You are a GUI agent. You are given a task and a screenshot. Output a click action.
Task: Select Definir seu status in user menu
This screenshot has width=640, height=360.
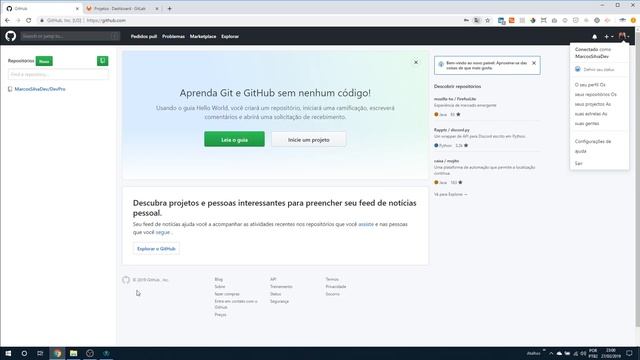pos(599,70)
